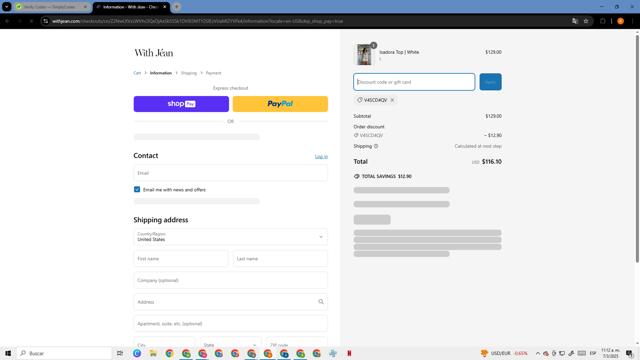The height and width of the screenshot is (360, 640).
Task: Close the Verify Codes SimplyCodes tab
Action: pyautogui.click(x=85, y=7)
